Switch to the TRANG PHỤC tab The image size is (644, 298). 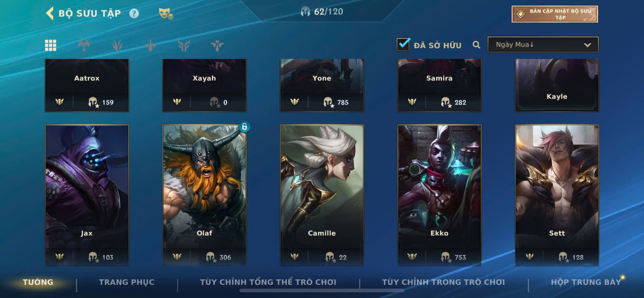[x=127, y=282]
